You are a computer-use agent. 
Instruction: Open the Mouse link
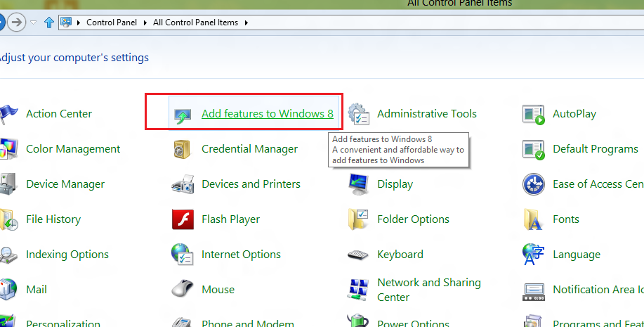click(218, 290)
